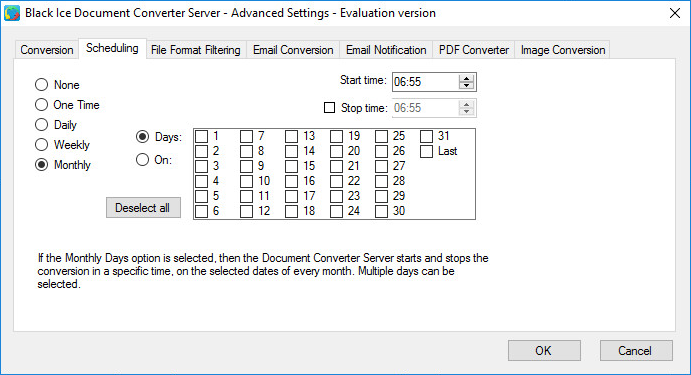This screenshot has width=691, height=375.
Task: Choose the One Time radio button
Action: click(x=41, y=105)
